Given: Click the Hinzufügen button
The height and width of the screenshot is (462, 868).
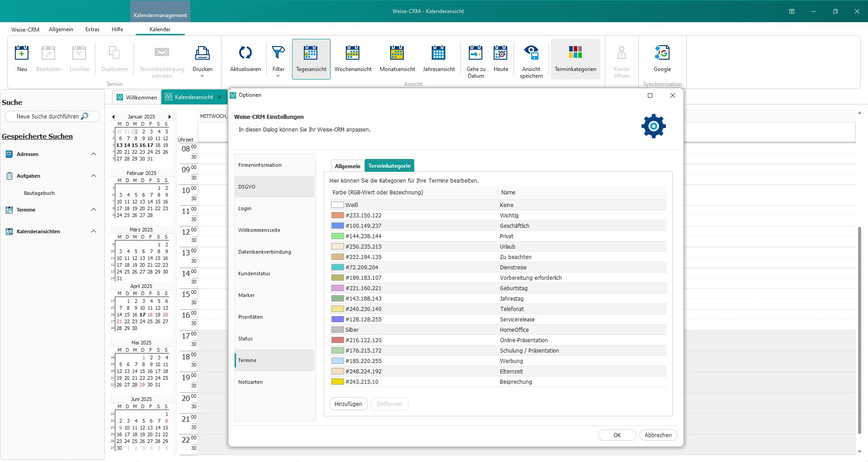Looking at the screenshot, I should coord(348,404).
